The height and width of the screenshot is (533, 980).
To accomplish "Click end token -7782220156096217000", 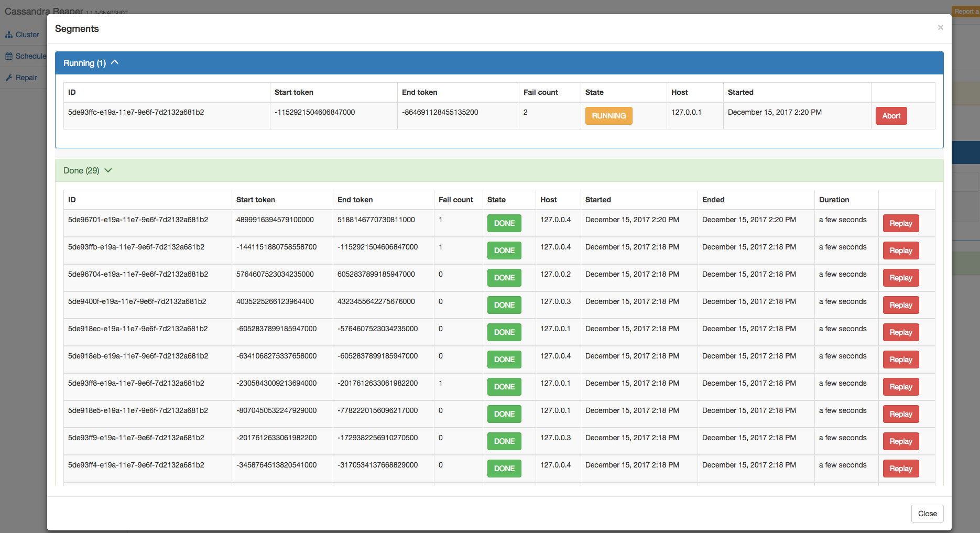I will coord(378,410).
